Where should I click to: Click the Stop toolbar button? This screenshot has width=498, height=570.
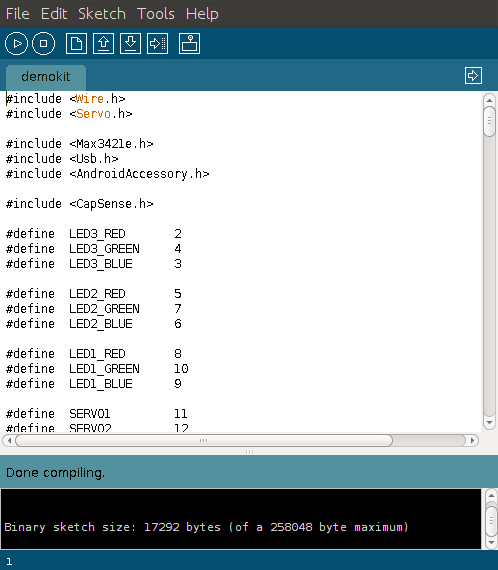click(x=44, y=44)
